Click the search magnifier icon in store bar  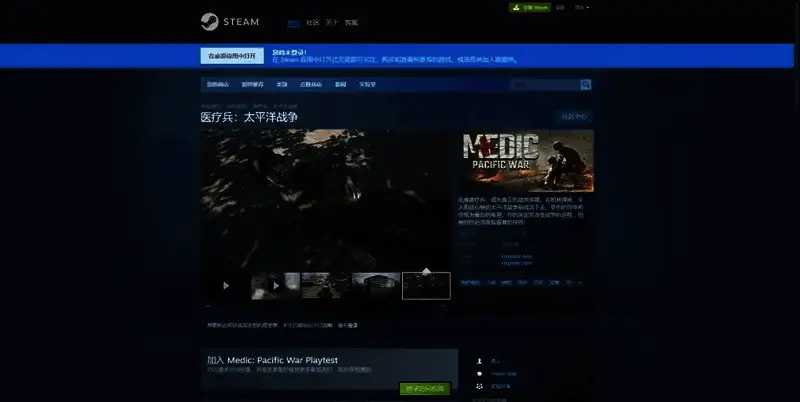pyautogui.click(x=586, y=85)
